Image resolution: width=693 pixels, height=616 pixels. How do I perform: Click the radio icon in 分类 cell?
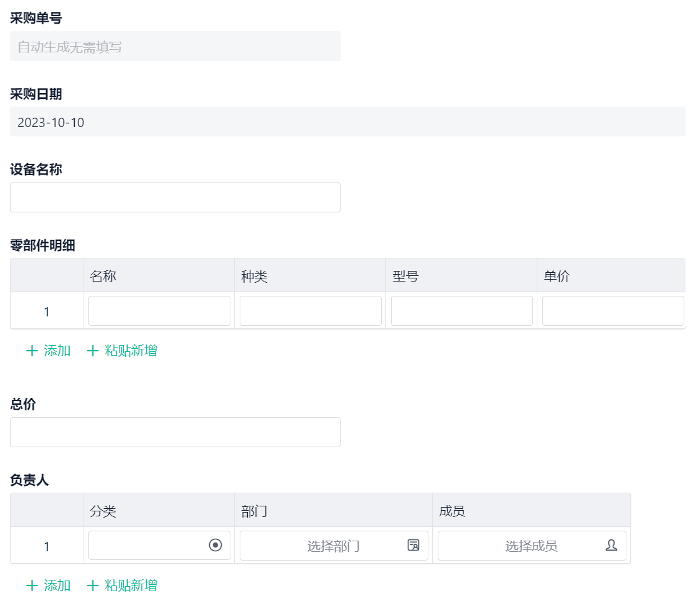215,546
